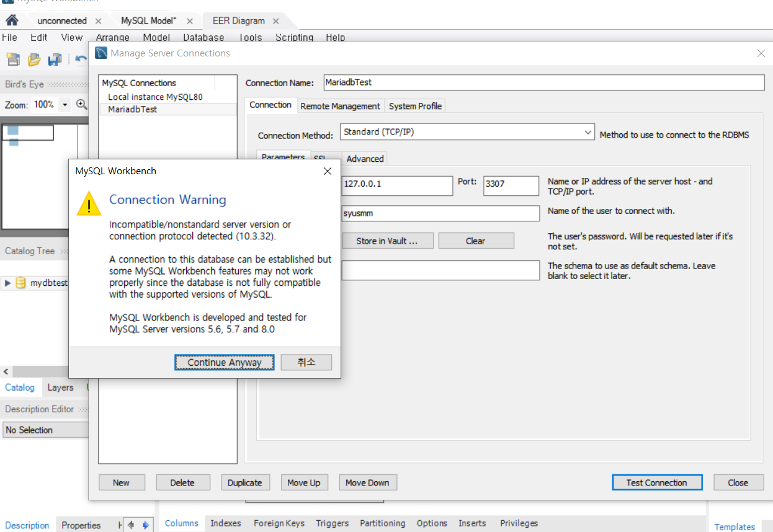
Task: Click the Move Down button
Action: coord(367,482)
